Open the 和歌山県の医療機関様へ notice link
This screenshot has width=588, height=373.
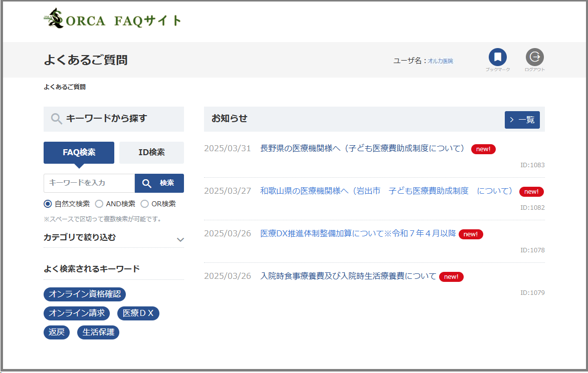coord(386,191)
